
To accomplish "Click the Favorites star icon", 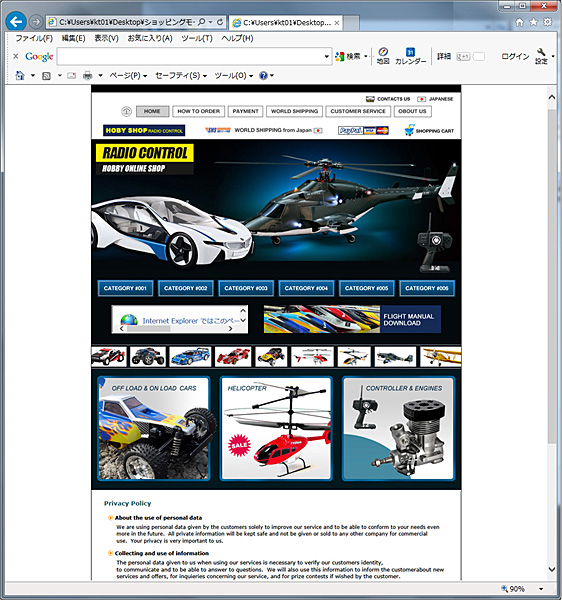I will [x=533, y=22].
